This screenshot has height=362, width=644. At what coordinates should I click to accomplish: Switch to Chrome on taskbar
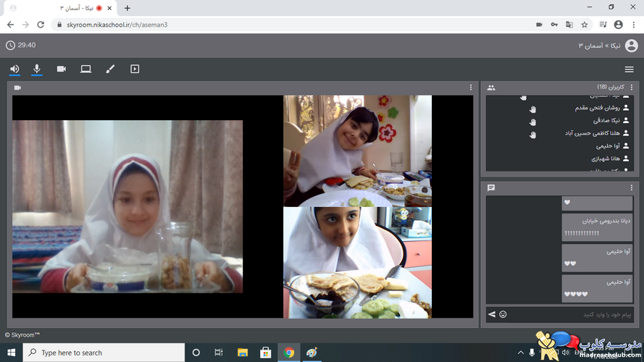pos(289,353)
